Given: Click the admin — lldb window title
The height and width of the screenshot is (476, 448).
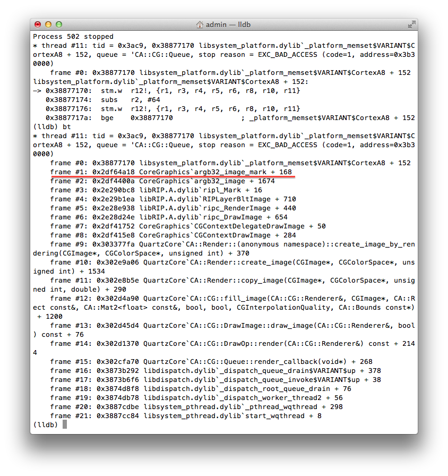Looking at the screenshot, I should coord(228,24).
